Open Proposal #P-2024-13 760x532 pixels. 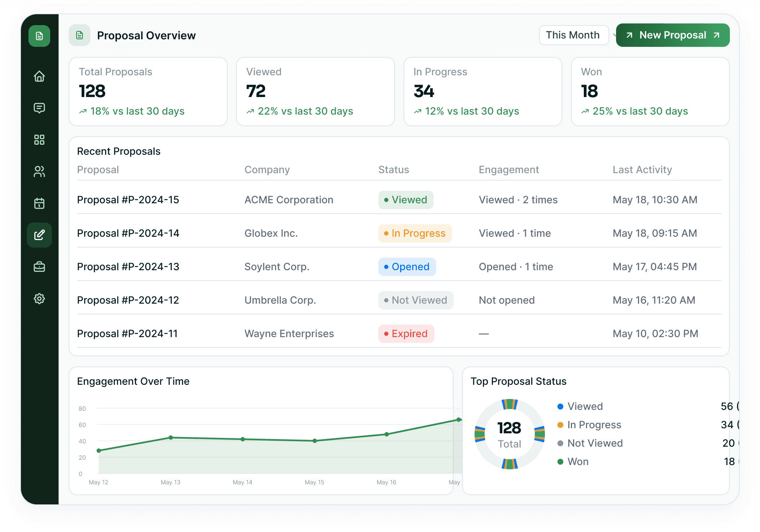tap(128, 267)
